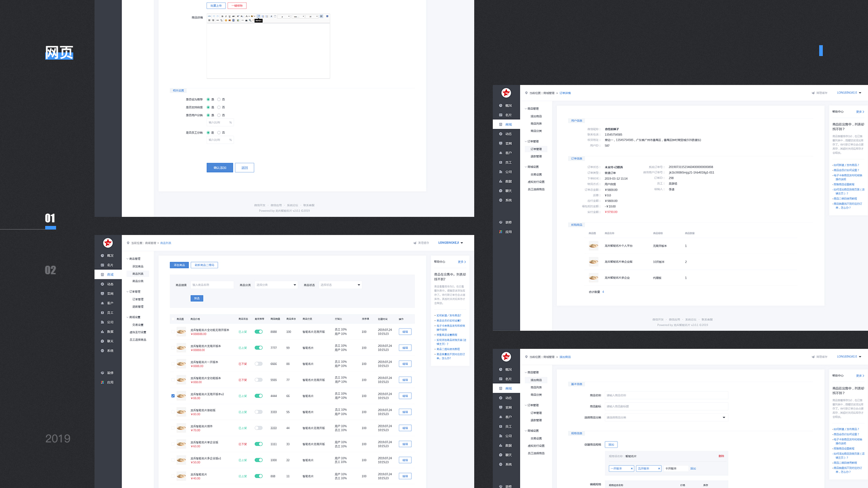Click location pin icon in product list breadcrumb
Viewport: 868px width, 488px height.
[128, 243]
